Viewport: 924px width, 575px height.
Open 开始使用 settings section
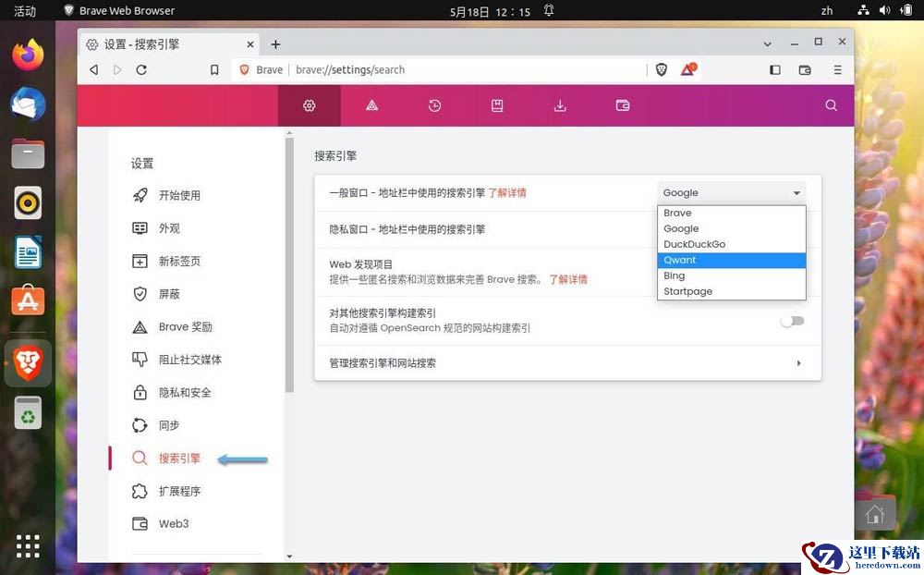pos(180,195)
